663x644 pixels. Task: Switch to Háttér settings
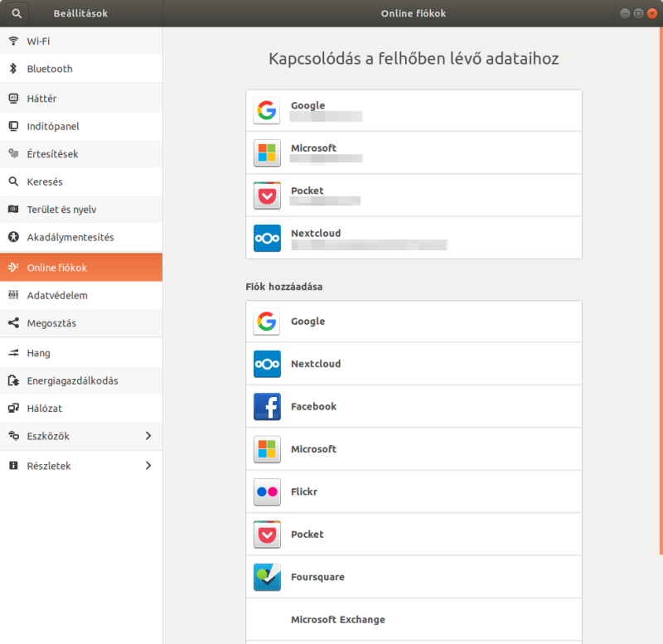81,99
